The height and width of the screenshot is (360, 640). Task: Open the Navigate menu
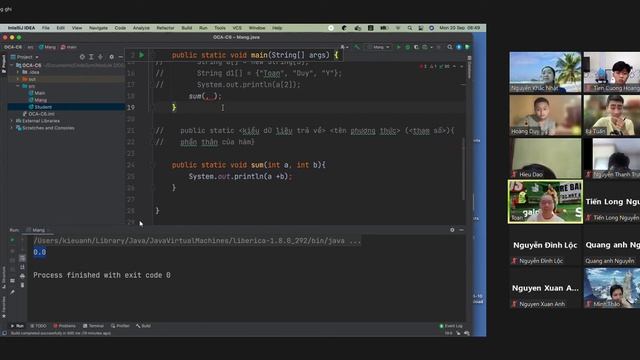coord(98,28)
